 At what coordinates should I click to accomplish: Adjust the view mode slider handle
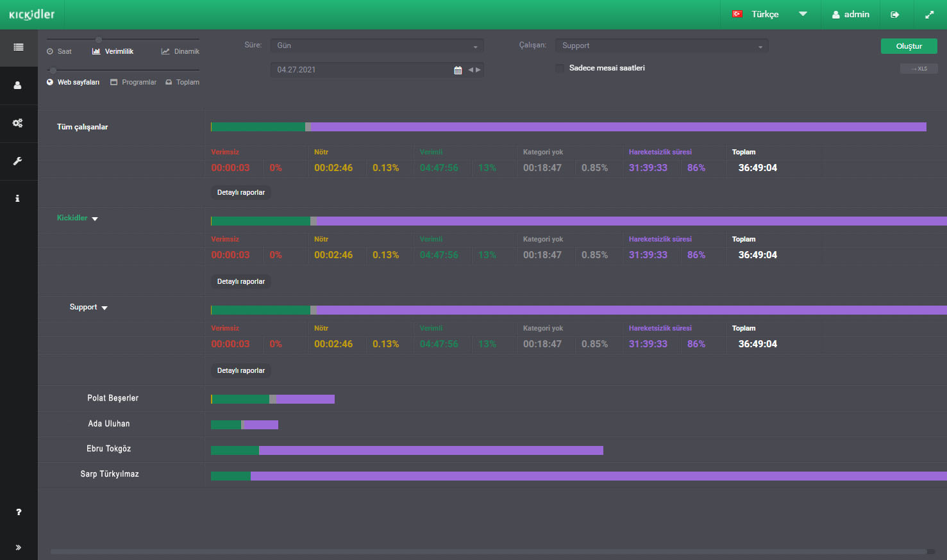pyautogui.click(x=99, y=40)
